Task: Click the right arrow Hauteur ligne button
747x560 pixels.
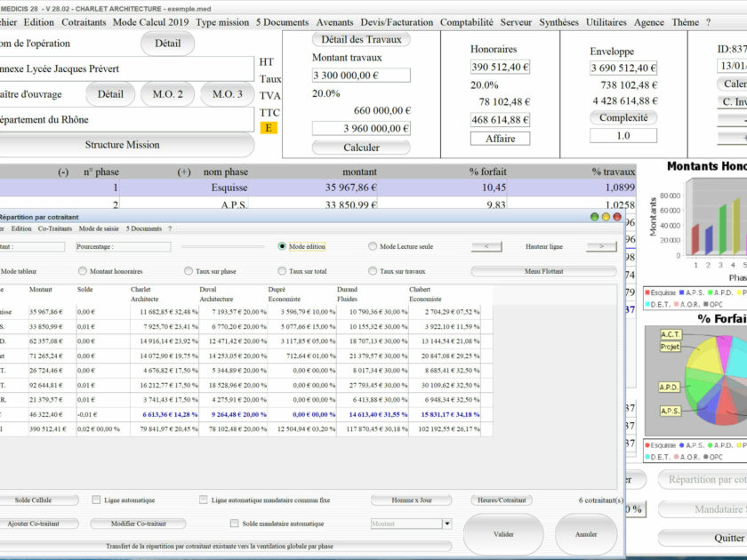Action: (x=601, y=246)
